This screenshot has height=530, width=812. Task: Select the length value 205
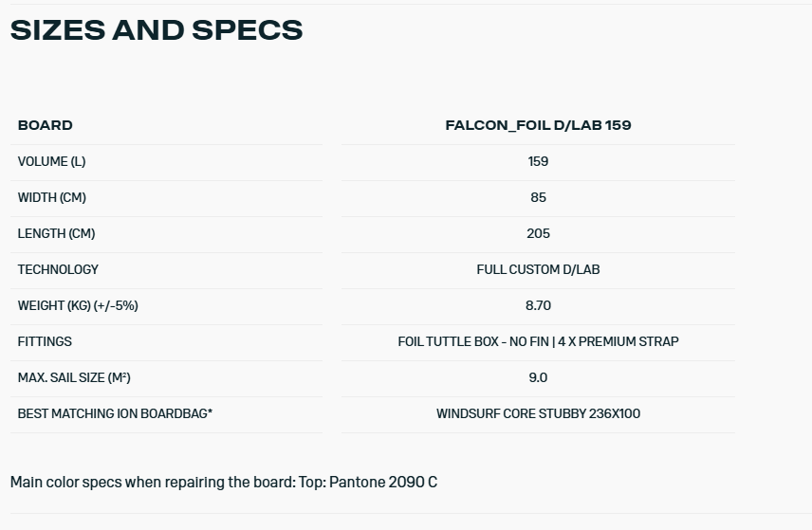click(x=538, y=233)
